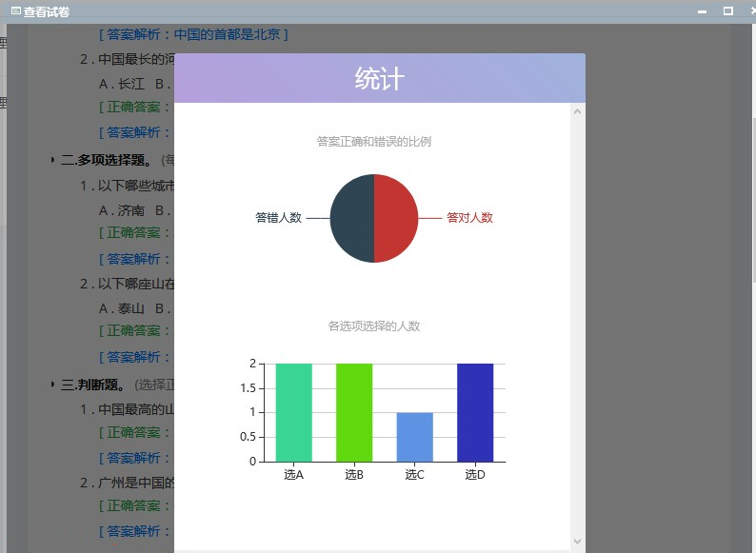Click the 三.判断题 heading
Viewport: 756px width, 553px height.
tap(92, 385)
